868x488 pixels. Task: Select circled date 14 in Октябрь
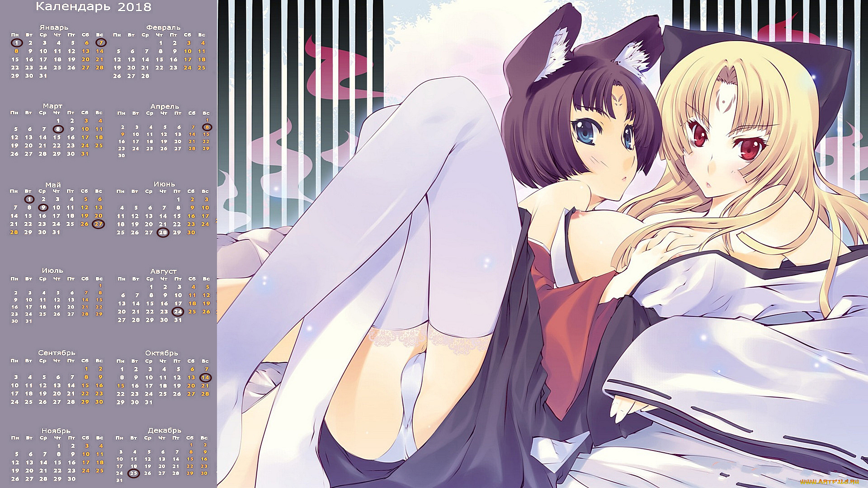205,378
